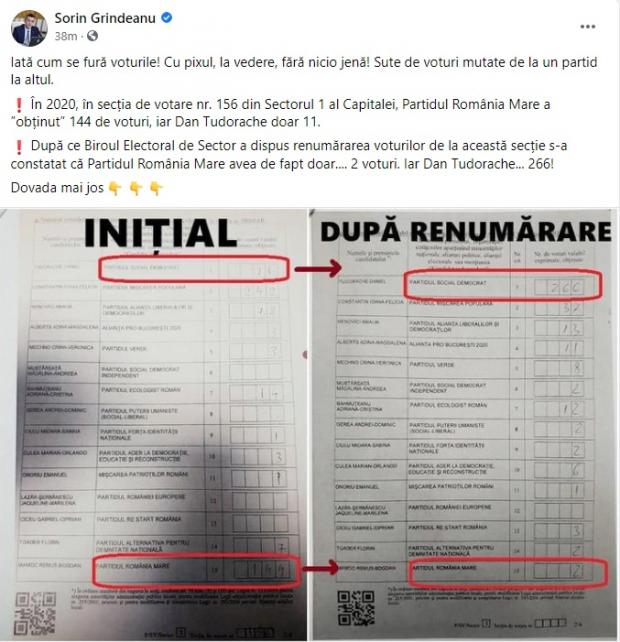The width and height of the screenshot is (620, 642).
Task: Click the Sorin Grindeanu author name
Action: (x=105, y=18)
